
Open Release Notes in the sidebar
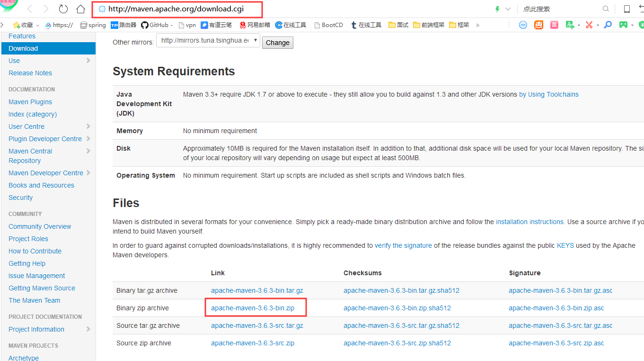tap(30, 73)
